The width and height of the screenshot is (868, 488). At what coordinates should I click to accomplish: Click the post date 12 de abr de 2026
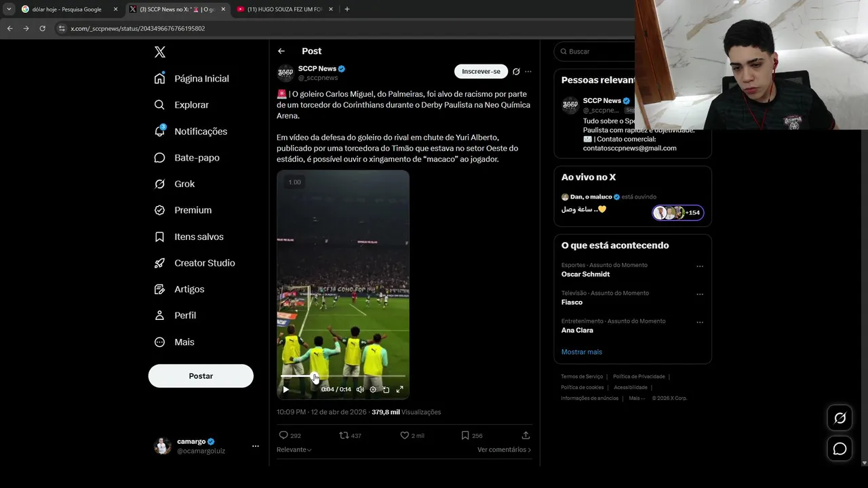coord(338,412)
